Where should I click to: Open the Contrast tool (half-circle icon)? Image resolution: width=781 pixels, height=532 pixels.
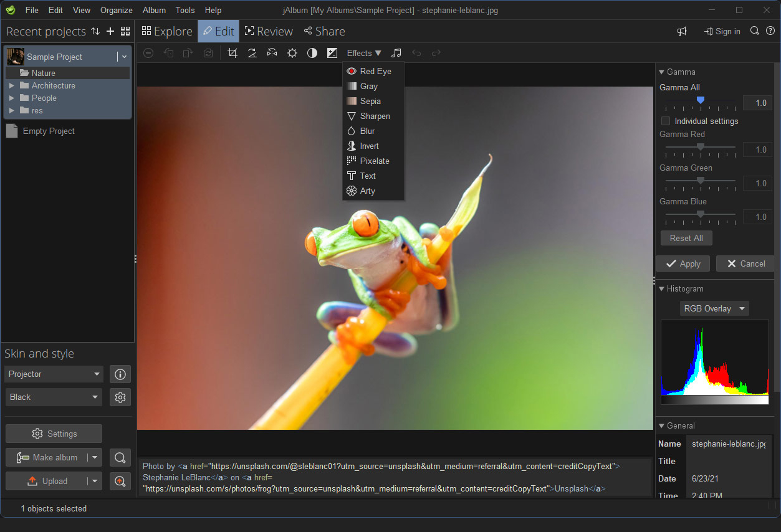click(x=312, y=53)
